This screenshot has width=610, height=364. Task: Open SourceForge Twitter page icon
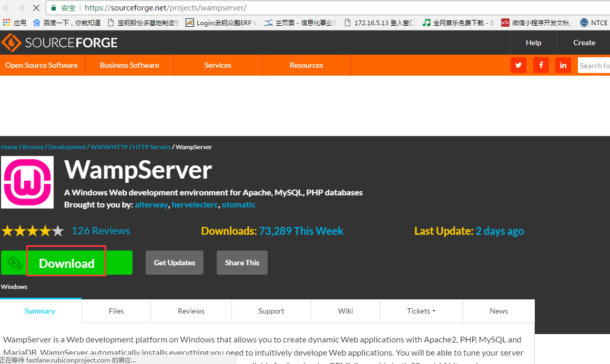(518, 65)
